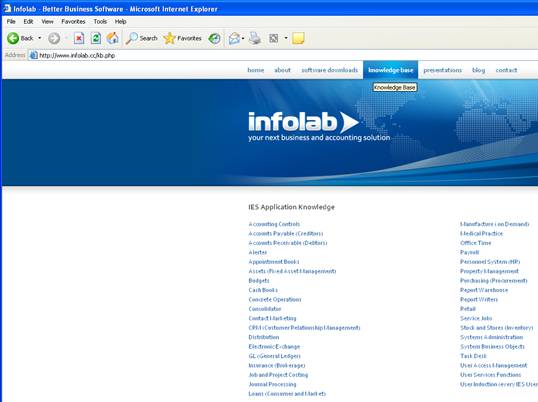Open GL (General Ledger) link
Viewport: 538px width, 402px height.
pyautogui.click(x=274, y=356)
